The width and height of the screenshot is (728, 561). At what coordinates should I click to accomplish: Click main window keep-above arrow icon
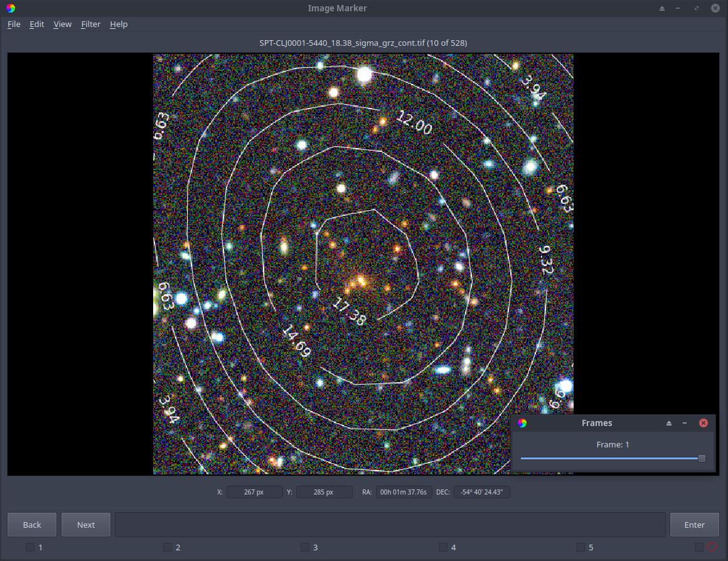(x=662, y=8)
